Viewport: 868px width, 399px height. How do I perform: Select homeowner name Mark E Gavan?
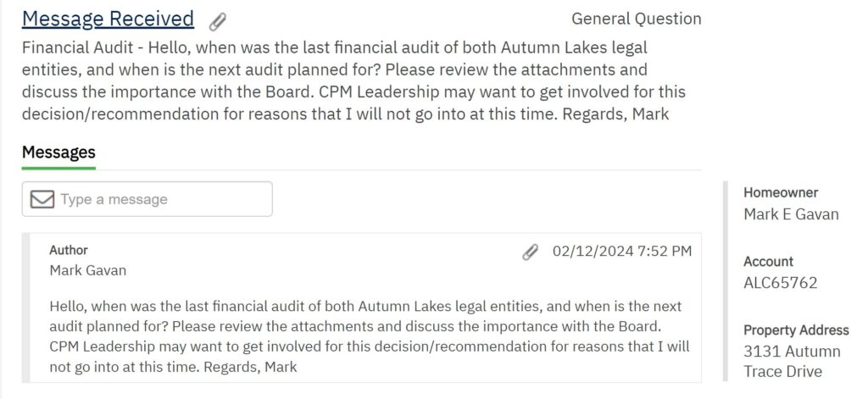point(791,214)
